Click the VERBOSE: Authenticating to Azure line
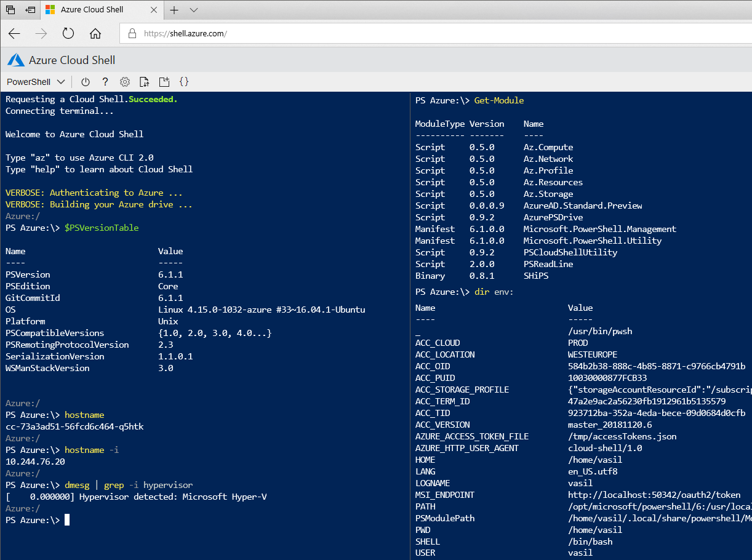 pos(94,193)
